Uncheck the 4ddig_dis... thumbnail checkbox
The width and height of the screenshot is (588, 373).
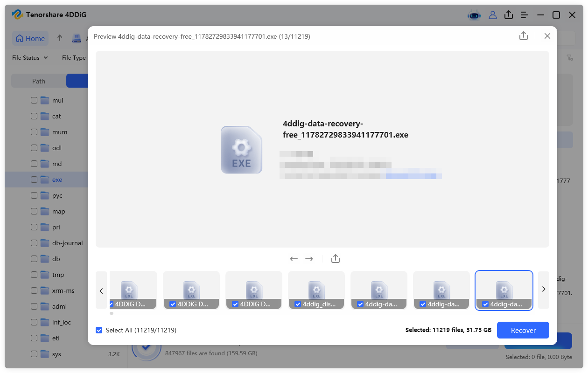tap(298, 304)
